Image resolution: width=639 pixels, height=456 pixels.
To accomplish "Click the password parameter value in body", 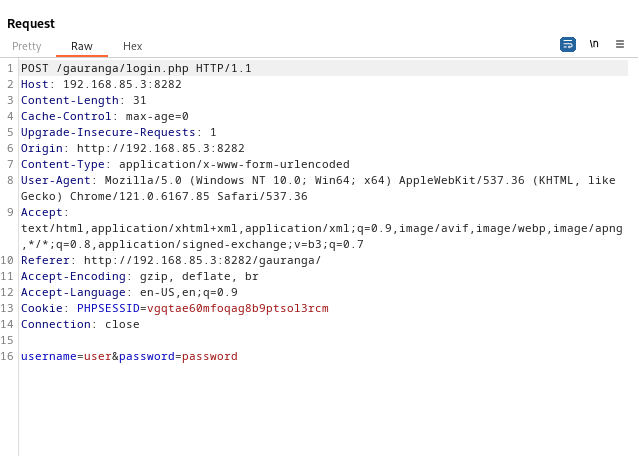I will [209, 356].
